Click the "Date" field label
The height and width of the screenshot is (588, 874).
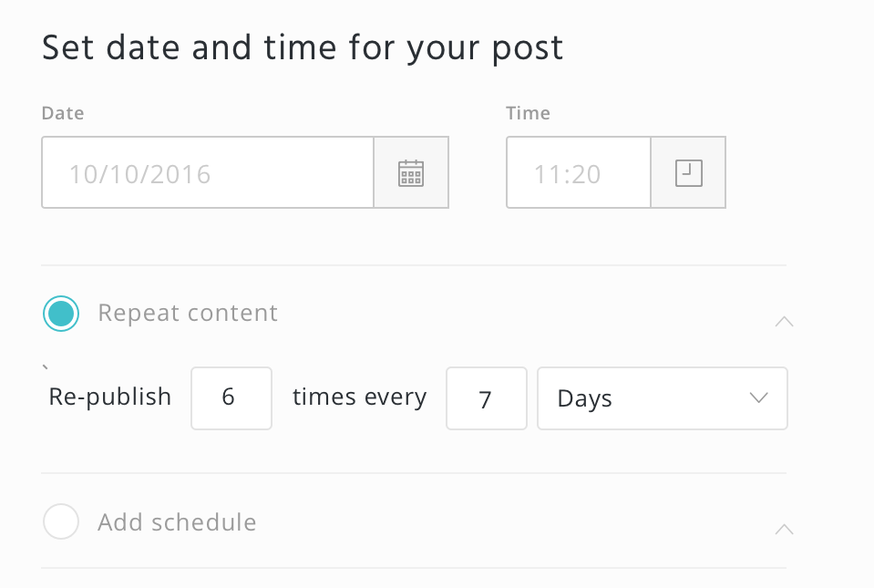click(x=63, y=114)
